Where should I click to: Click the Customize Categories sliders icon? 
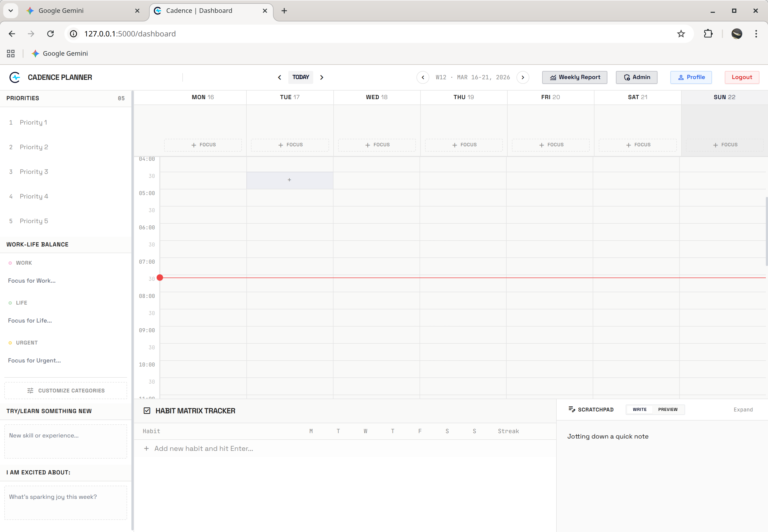[x=30, y=390]
